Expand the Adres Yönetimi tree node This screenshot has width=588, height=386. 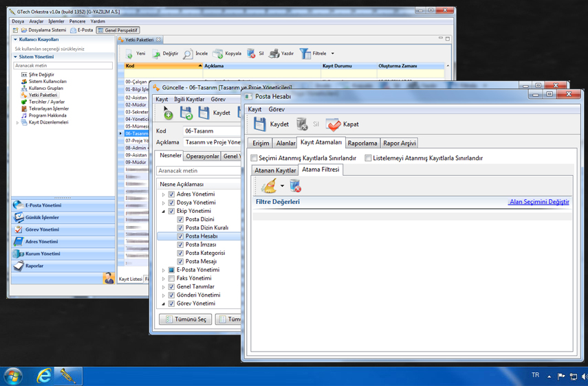click(x=164, y=194)
